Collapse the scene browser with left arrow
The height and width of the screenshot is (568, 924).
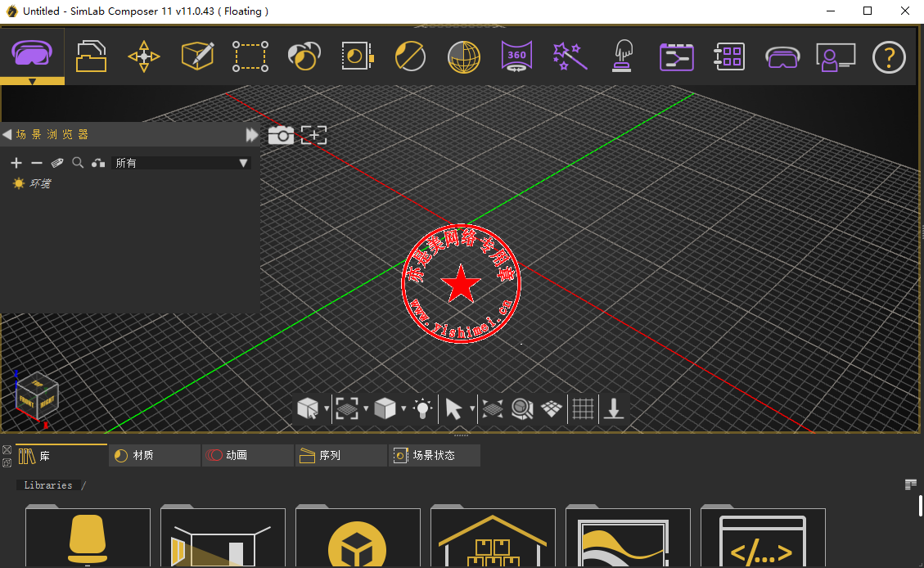[x=7, y=134]
